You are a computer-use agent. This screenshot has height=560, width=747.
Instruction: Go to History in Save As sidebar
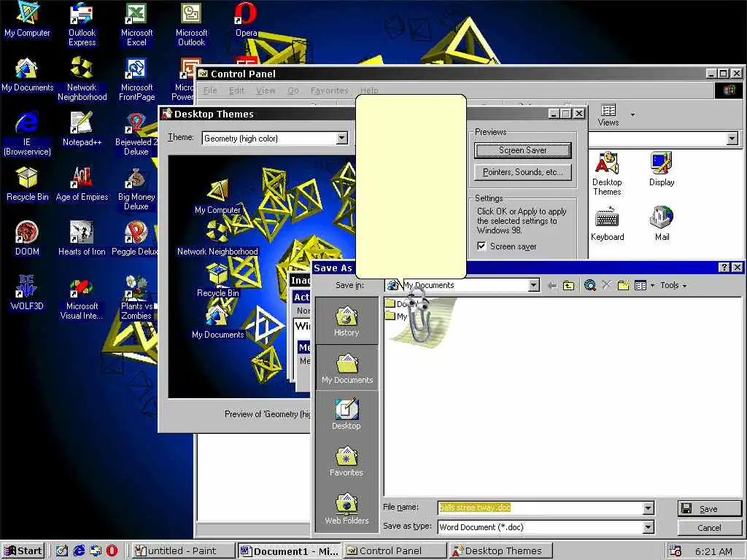pyautogui.click(x=347, y=322)
